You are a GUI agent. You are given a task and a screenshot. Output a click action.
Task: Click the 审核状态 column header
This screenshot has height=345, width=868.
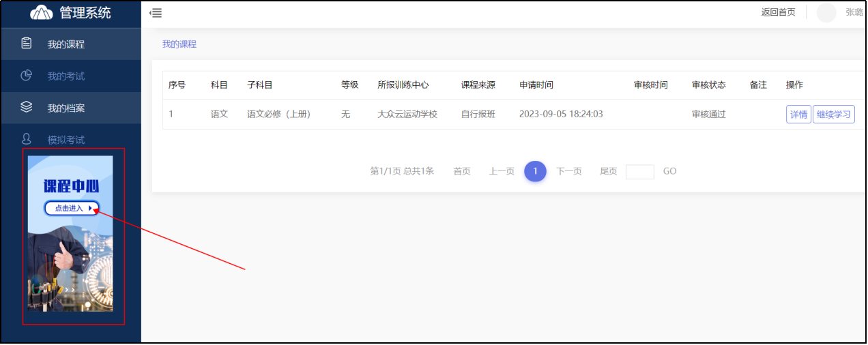click(x=709, y=85)
